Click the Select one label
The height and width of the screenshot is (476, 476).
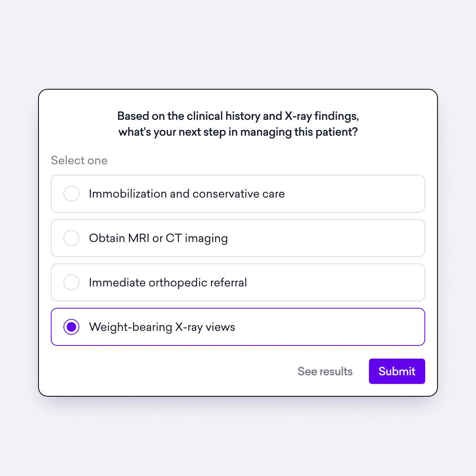coord(79,160)
